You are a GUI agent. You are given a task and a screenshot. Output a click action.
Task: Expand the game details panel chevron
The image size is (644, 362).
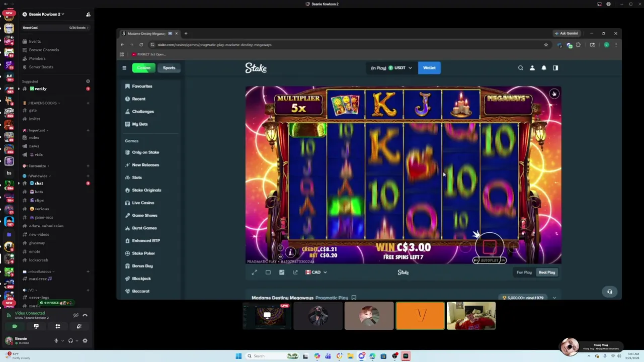point(554,298)
